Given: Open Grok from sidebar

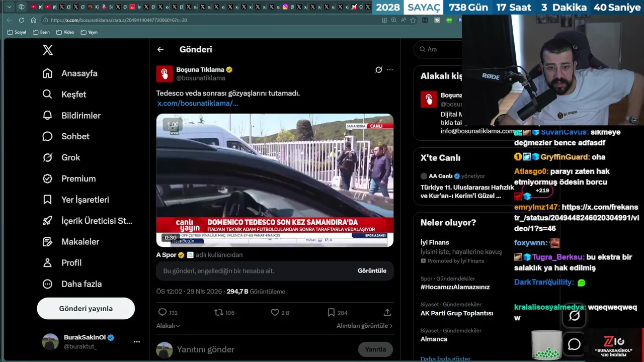Looking at the screenshot, I should pyautogui.click(x=61, y=157).
